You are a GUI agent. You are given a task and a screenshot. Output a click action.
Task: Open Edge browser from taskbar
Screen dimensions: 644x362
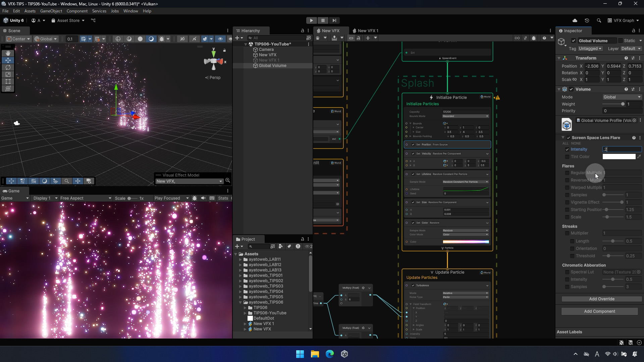329,354
